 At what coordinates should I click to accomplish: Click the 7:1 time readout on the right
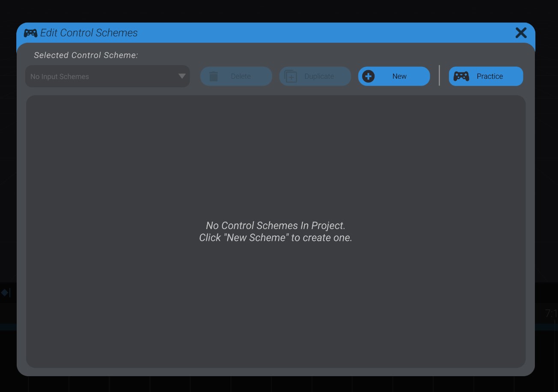(x=551, y=313)
